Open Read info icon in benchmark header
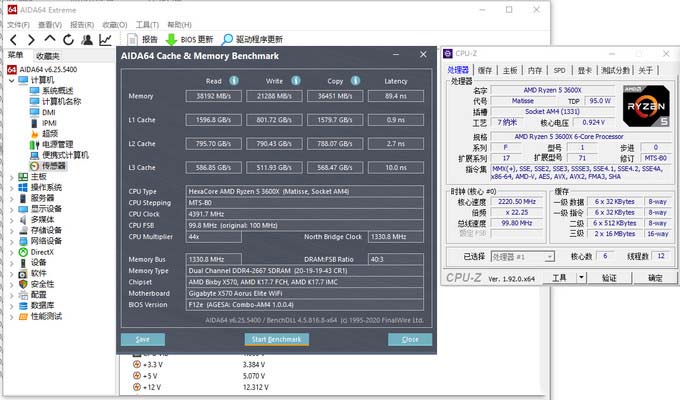 (x=234, y=81)
